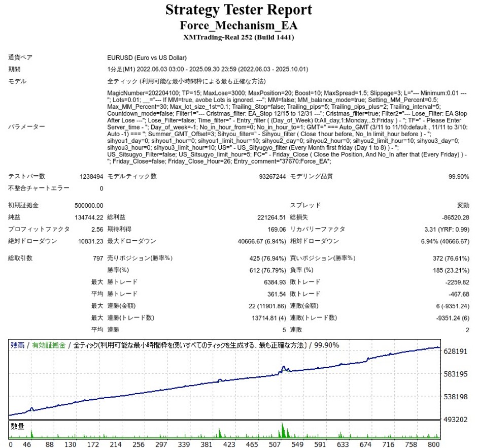Viewport: 477px width, 448px height.
Task: Click the モデル label
Action: [x=17, y=81]
